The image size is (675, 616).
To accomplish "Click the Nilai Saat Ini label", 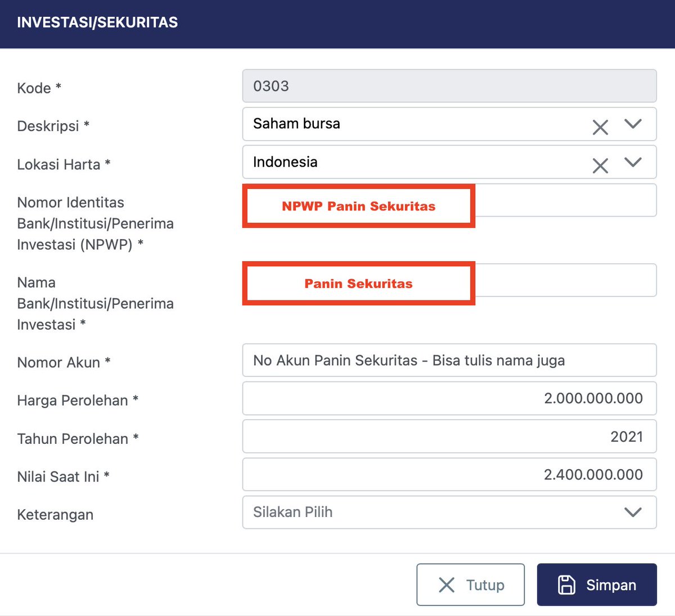I will click(63, 477).
